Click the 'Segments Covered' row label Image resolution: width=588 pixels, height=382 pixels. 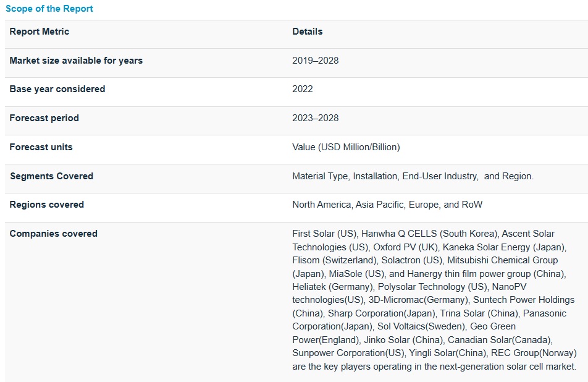tap(52, 176)
